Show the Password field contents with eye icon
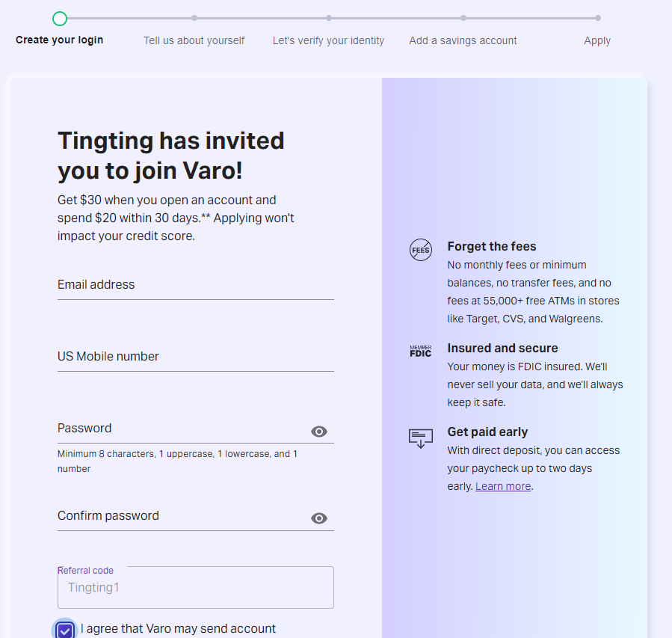 coord(319,432)
